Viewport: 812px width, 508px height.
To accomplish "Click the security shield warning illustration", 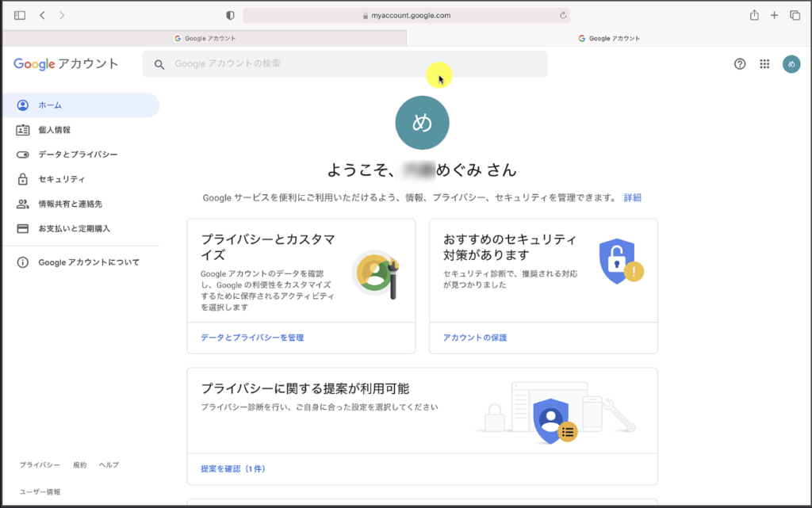I will (621, 262).
